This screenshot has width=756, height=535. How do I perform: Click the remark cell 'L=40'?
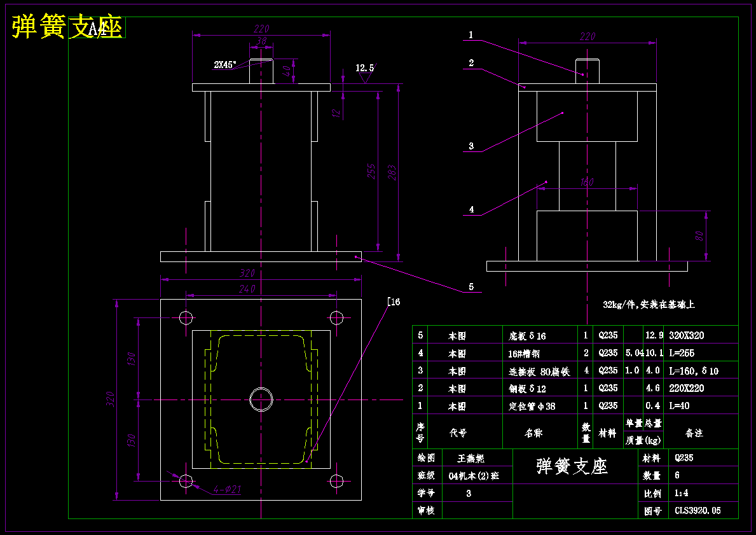click(x=679, y=406)
